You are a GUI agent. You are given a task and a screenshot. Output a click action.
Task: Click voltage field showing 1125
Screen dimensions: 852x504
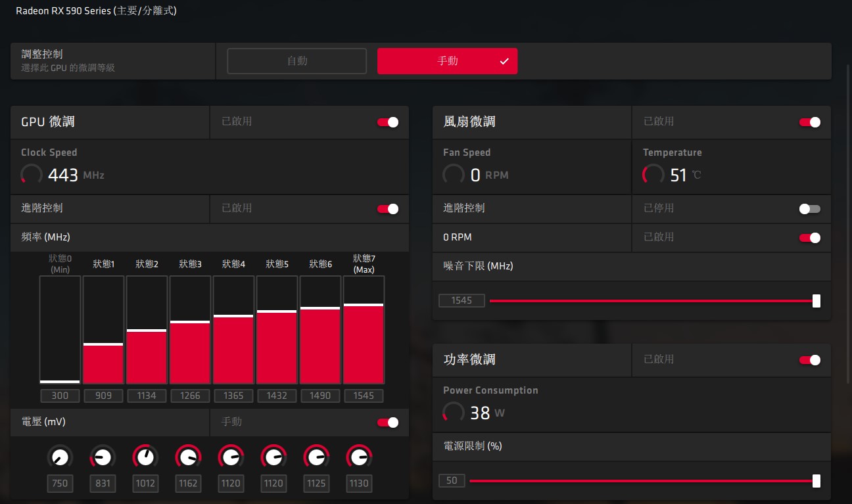(316, 484)
